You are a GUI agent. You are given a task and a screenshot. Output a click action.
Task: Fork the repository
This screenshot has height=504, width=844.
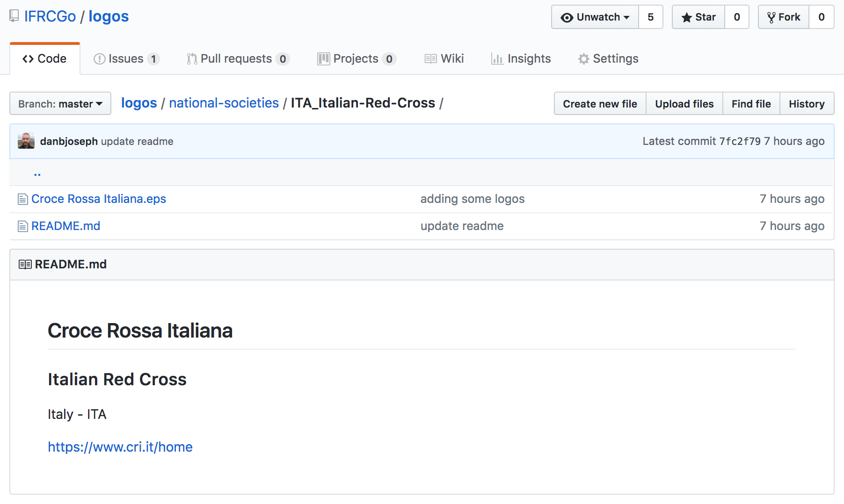(x=784, y=17)
